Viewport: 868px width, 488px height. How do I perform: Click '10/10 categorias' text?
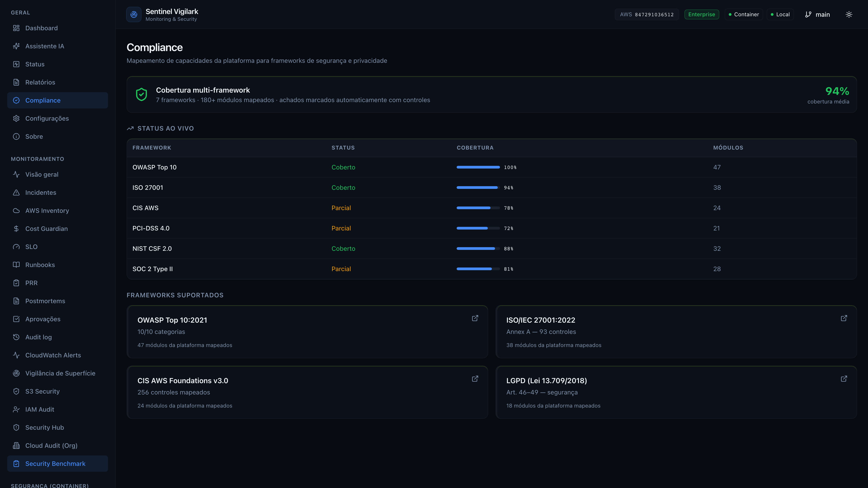point(161,332)
